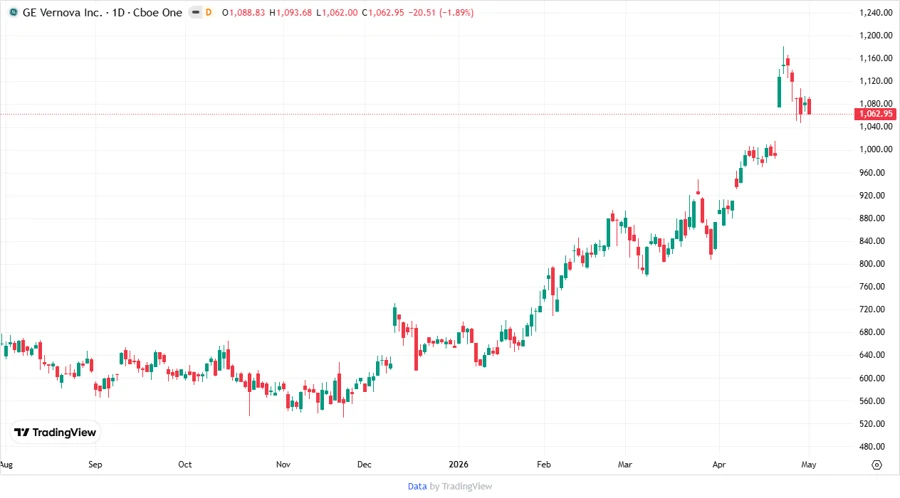Screen dimensions: 900x498
Task: Click the 1,000.00 price axis label
Action: [876, 149]
